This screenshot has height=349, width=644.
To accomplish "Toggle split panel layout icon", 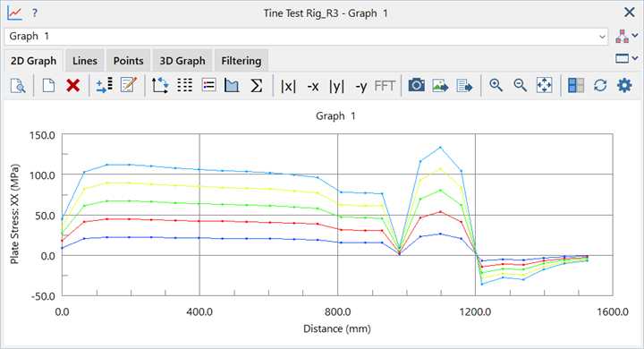I will tap(576, 86).
